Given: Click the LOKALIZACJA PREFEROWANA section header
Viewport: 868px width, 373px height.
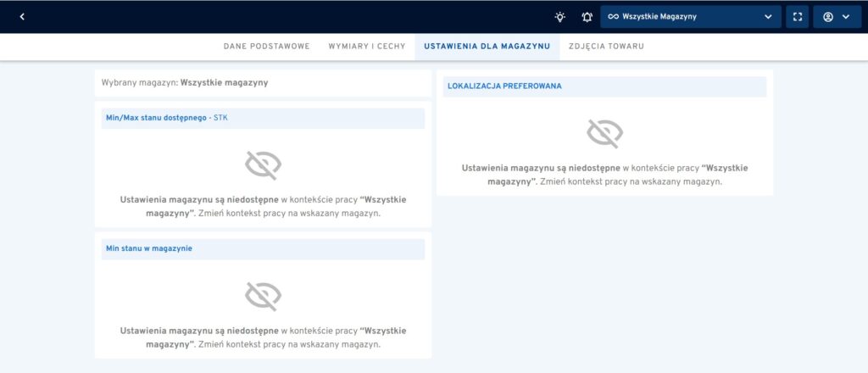Looking at the screenshot, I should (504, 86).
